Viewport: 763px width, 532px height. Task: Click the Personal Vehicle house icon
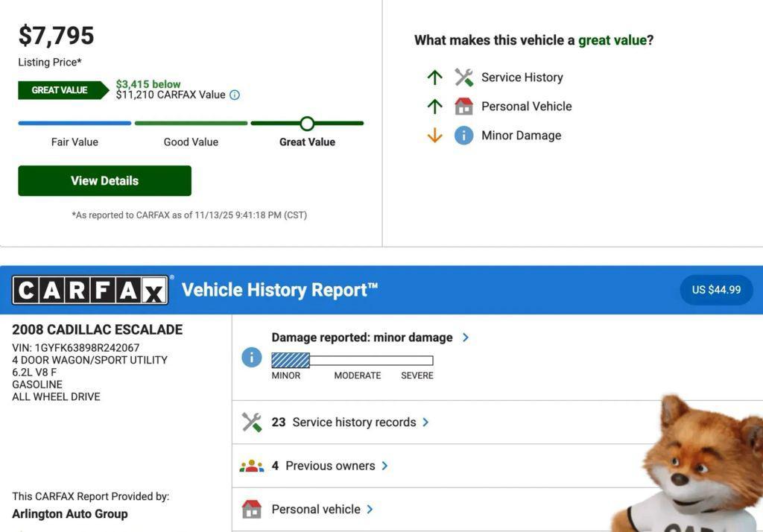coord(463,107)
